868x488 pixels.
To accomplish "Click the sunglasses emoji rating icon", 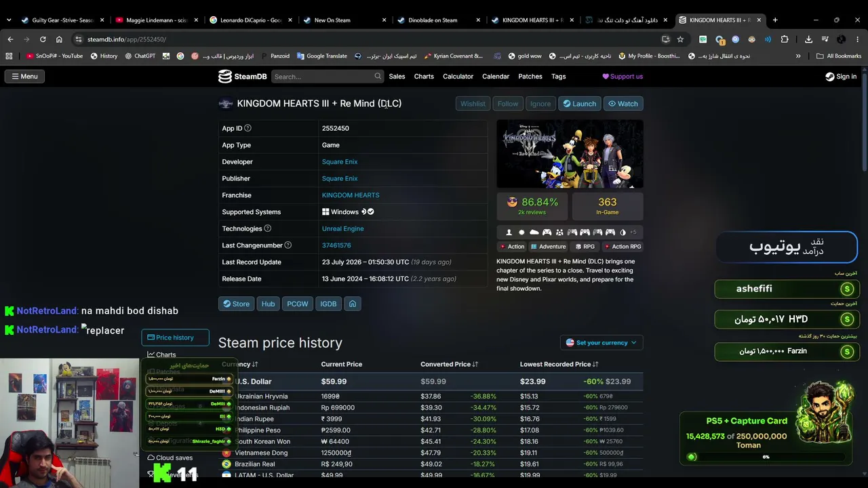I will [x=512, y=202].
